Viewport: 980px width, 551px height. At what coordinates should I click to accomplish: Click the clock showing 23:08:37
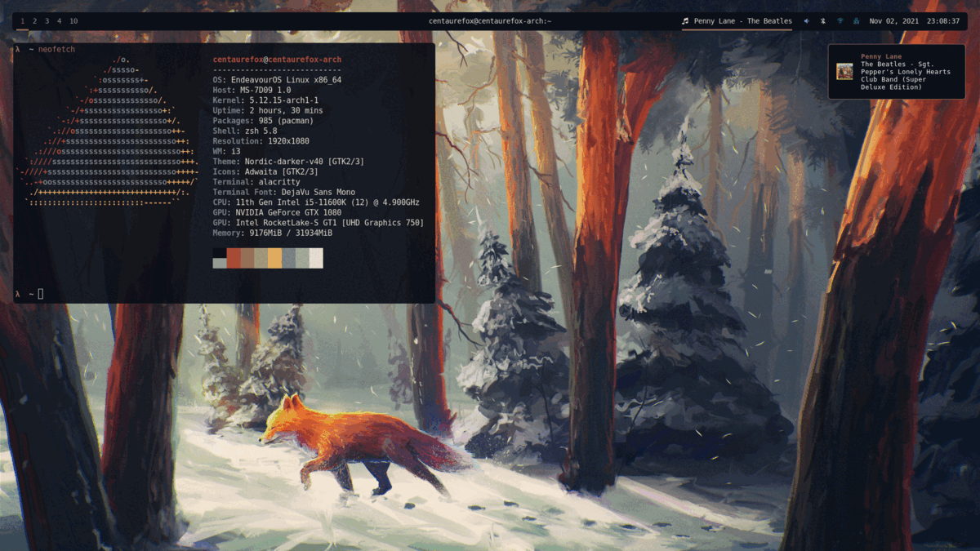coord(943,21)
